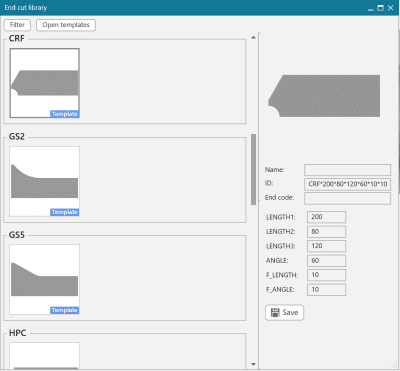
Task: Open templates via the toolbar button
Action: [66, 25]
